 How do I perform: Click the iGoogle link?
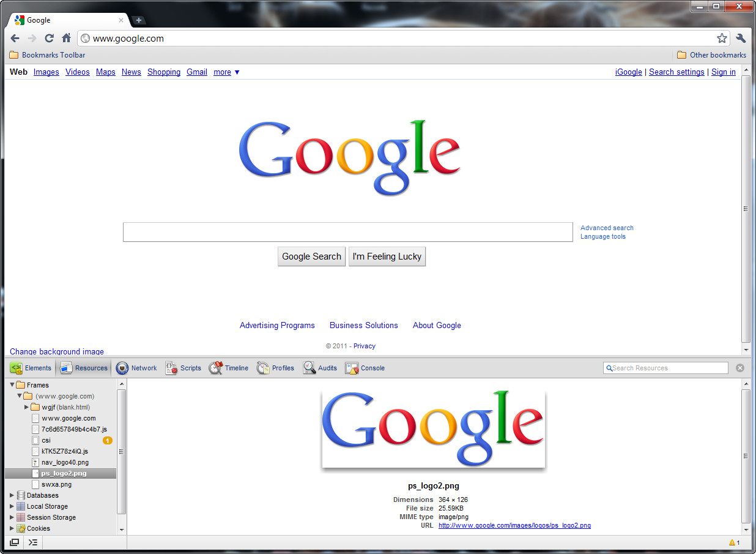pyautogui.click(x=629, y=72)
